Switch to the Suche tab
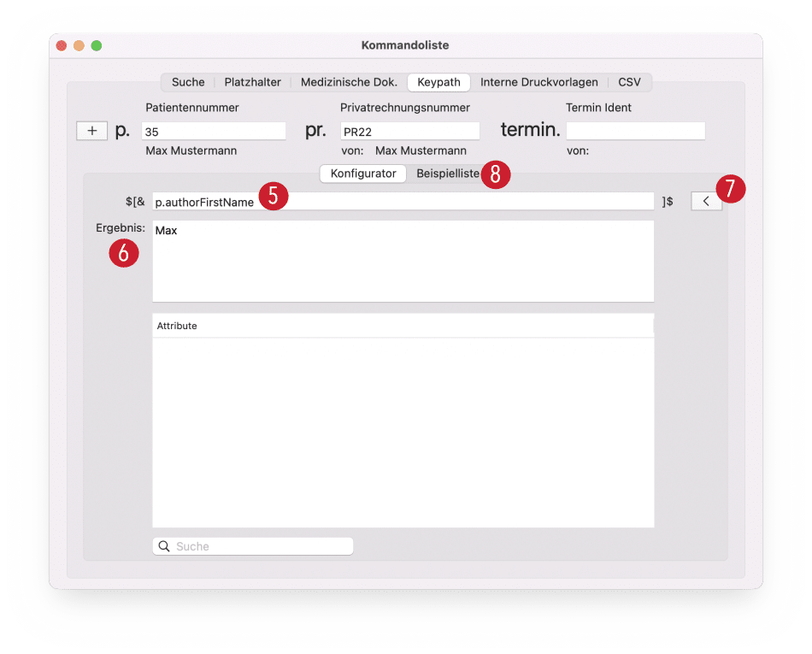Screen dimensions: 812x654 pyautogui.click(x=188, y=82)
